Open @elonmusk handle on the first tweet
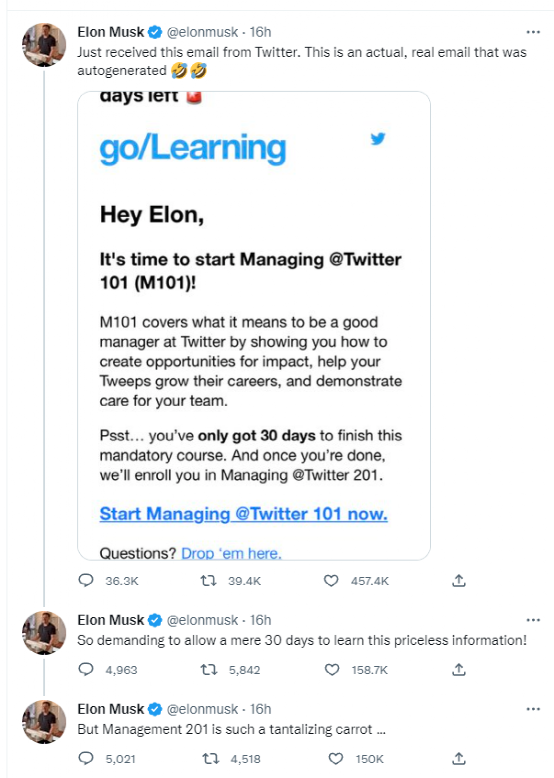Image resolution: width=554 pixels, height=778 pixels. click(x=202, y=32)
